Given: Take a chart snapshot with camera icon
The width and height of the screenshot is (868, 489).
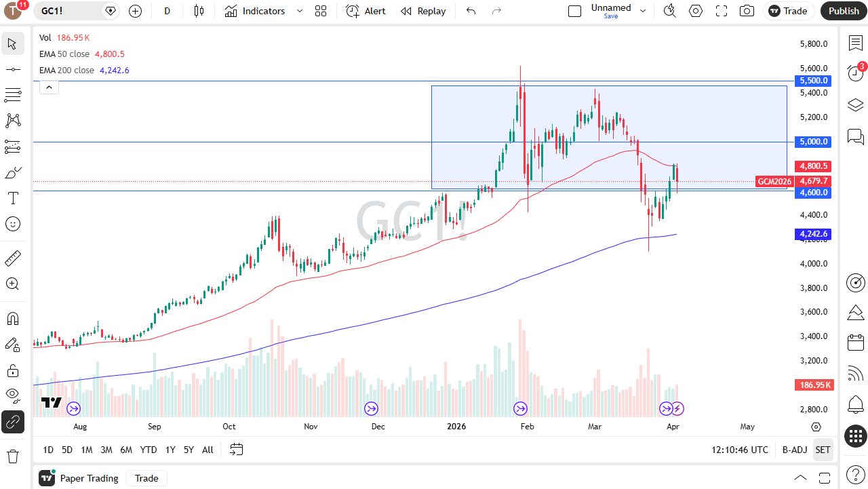Looking at the screenshot, I should (747, 11).
